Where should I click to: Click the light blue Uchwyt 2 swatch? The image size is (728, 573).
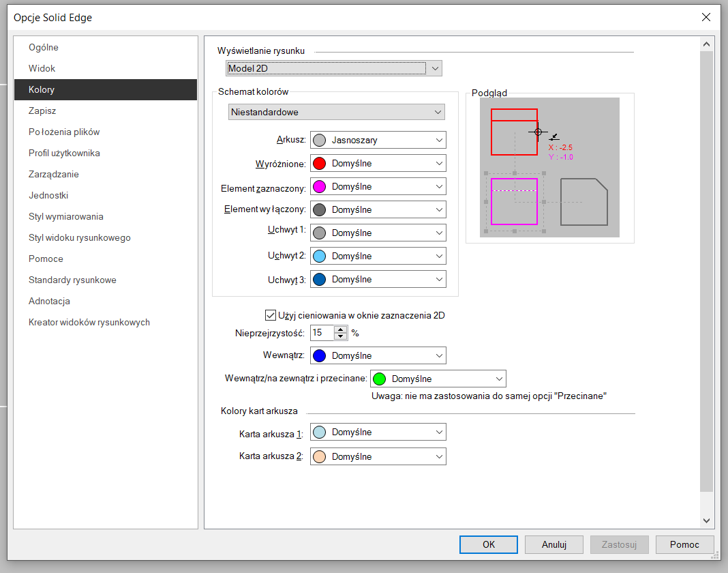click(320, 256)
